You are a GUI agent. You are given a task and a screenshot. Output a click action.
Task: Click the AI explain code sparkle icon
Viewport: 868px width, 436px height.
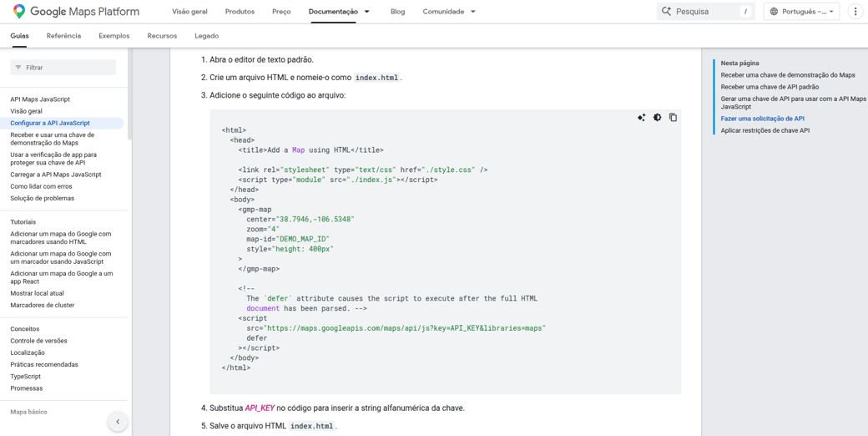641,118
